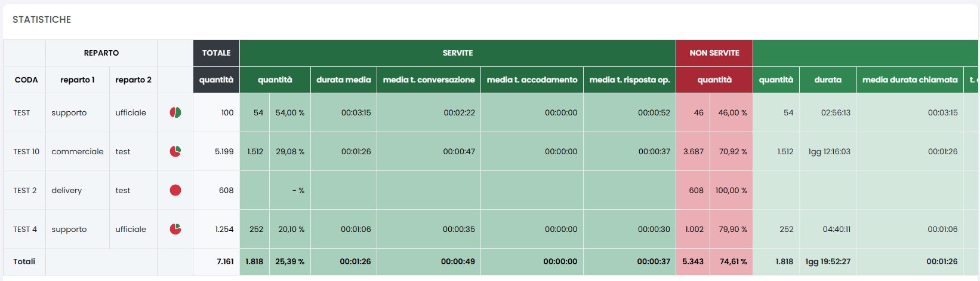Click the durata media column header
This screenshot has height=281, width=980.
pos(343,80)
